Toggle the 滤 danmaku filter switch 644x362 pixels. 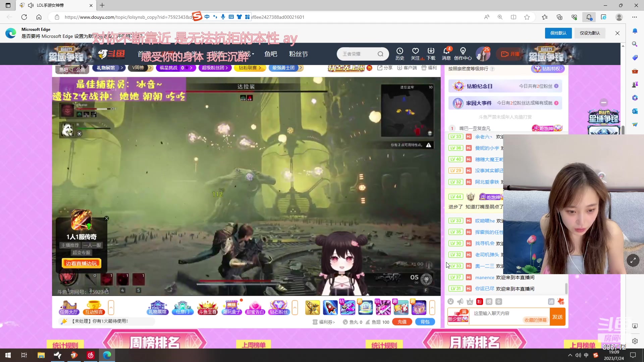[x=551, y=301]
